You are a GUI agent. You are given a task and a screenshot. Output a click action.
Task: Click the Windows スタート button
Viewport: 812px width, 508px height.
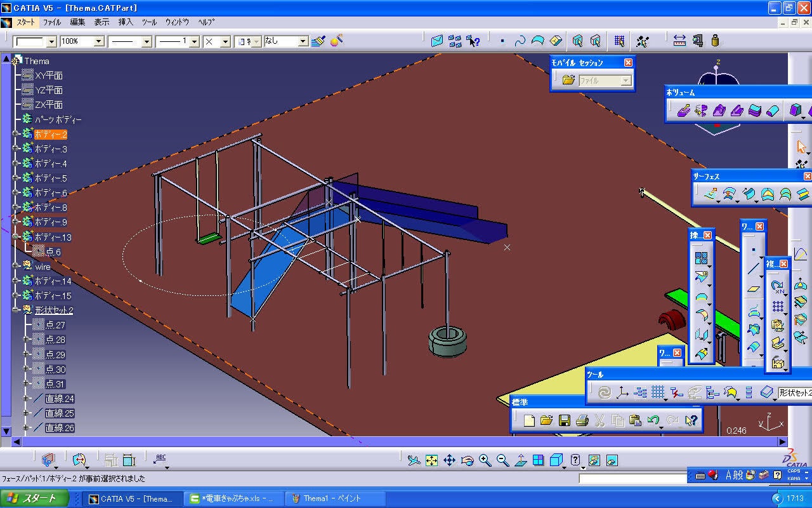tap(35, 498)
